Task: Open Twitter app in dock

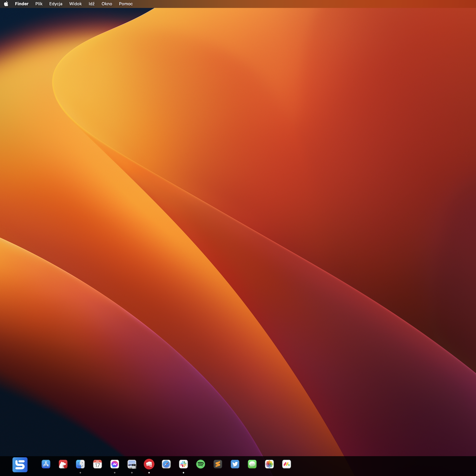Action: (235, 464)
